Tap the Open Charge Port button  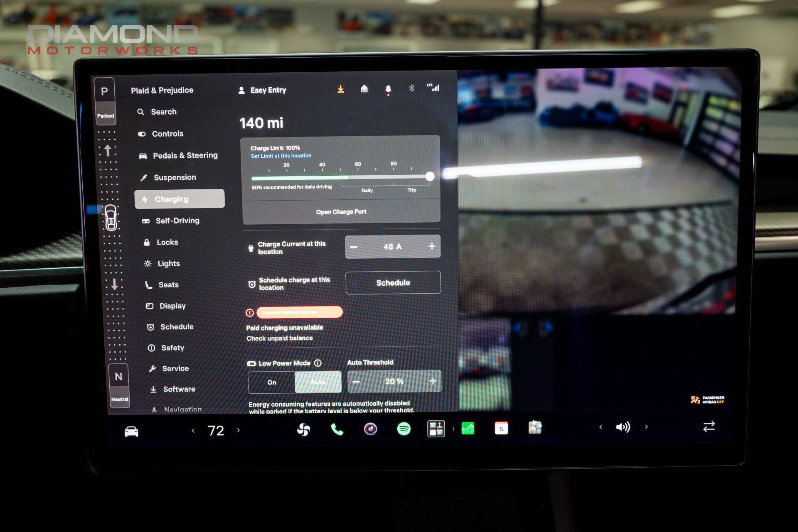tap(341, 212)
